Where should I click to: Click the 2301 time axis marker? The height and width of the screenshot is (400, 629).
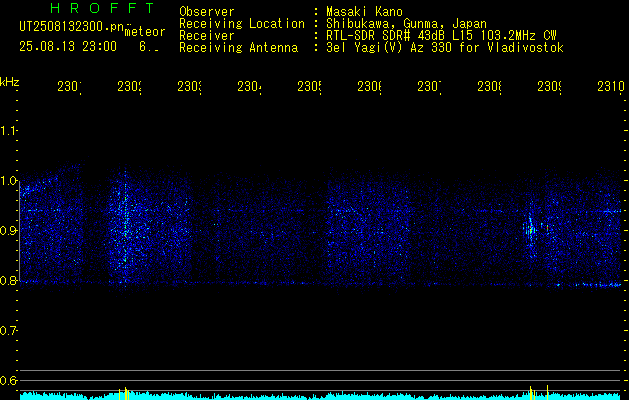click(69, 87)
